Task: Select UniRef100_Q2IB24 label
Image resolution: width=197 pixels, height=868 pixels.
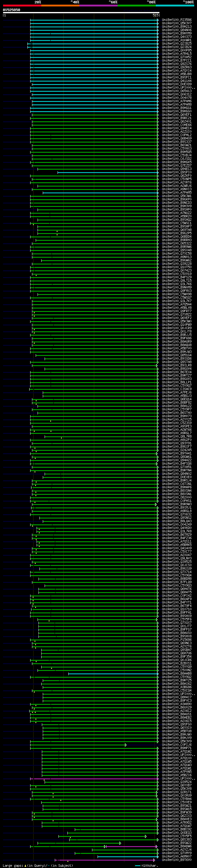Action: [x=177, y=47]
